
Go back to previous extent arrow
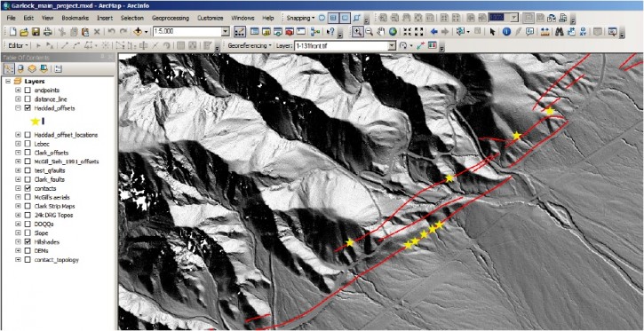433,32
